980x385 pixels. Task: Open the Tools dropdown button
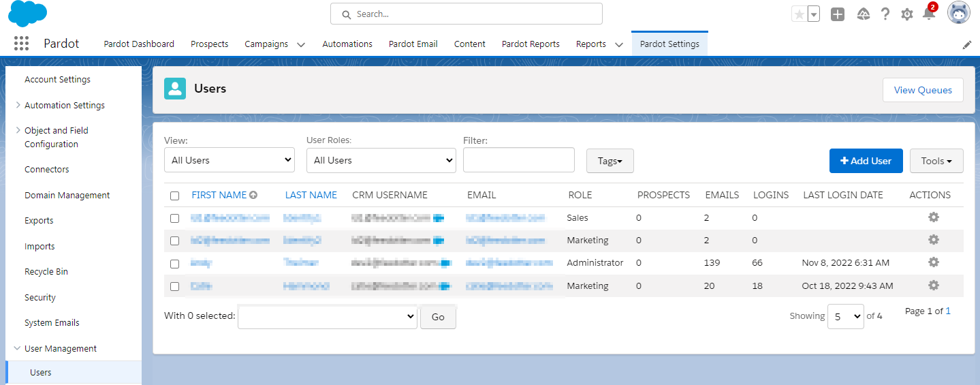[x=936, y=161]
